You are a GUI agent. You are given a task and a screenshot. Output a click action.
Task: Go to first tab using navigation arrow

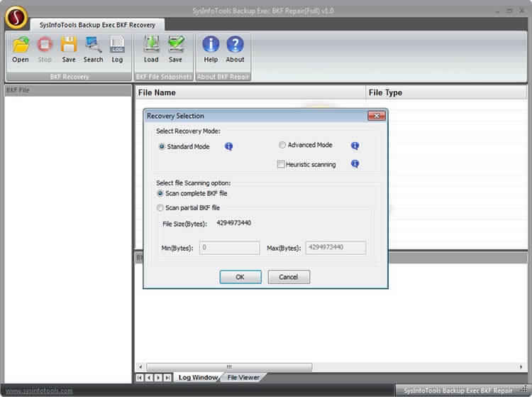pos(140,377)
